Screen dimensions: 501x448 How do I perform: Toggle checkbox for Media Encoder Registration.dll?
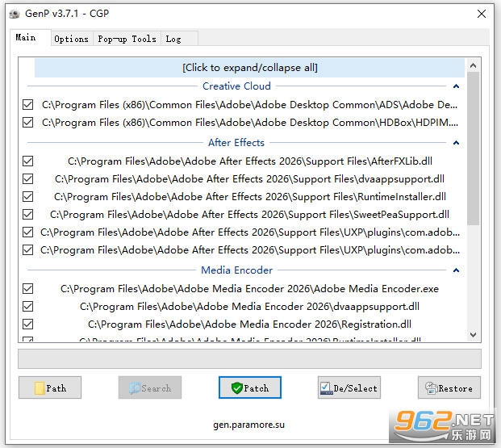[27, 324]
